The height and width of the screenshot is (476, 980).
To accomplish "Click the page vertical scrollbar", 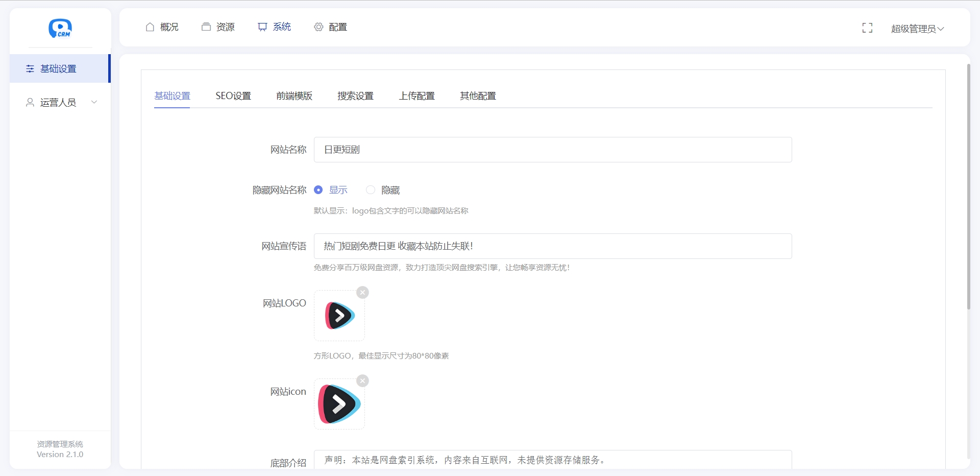I will [x=968, y=187].
